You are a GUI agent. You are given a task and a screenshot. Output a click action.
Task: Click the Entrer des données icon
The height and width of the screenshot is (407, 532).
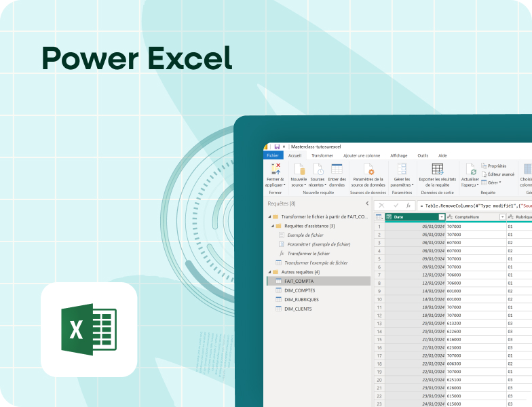coord(337,169)
